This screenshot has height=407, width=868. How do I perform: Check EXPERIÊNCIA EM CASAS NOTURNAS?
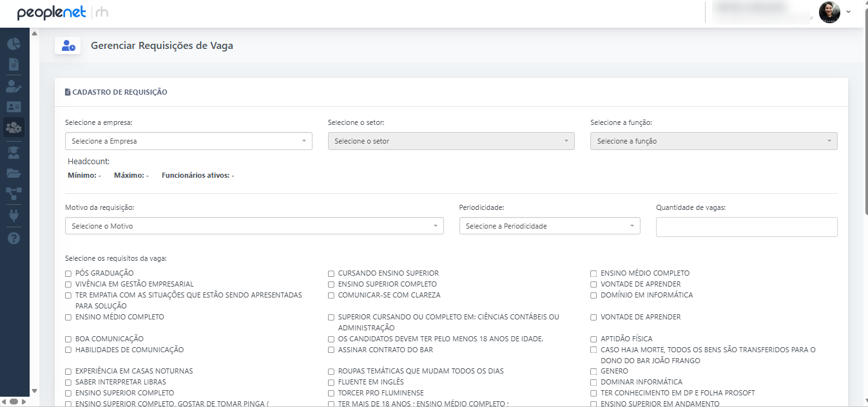68,372
